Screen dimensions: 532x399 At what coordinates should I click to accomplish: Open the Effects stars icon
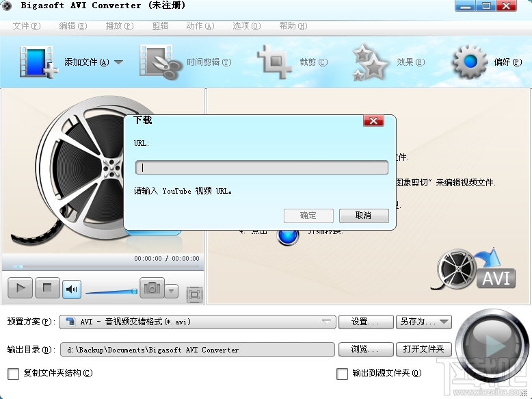(x=370, y=62)
